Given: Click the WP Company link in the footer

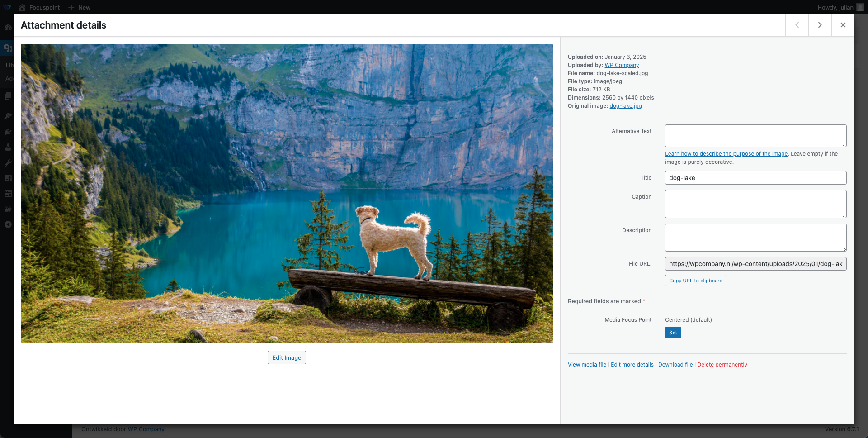Looking at the screenshot, I should [146, 429].
